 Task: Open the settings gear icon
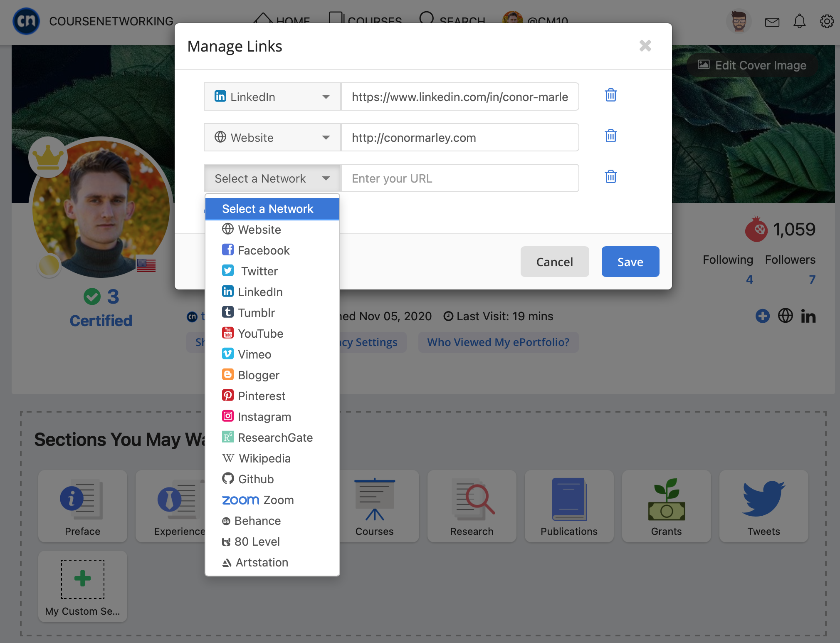(827, 21)
